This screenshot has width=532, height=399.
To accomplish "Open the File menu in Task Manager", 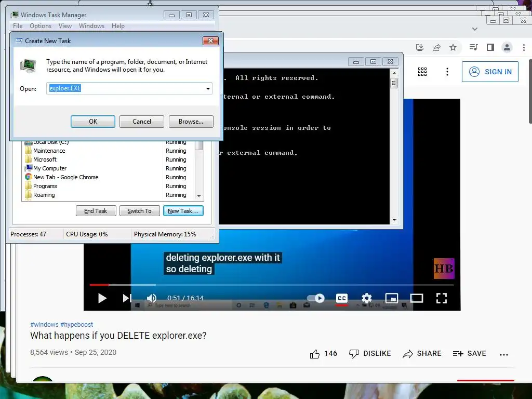I will (18, 26).
